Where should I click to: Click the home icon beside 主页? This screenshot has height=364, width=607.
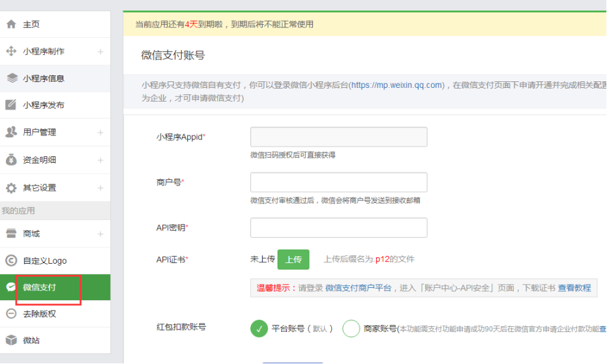point(11,24)
